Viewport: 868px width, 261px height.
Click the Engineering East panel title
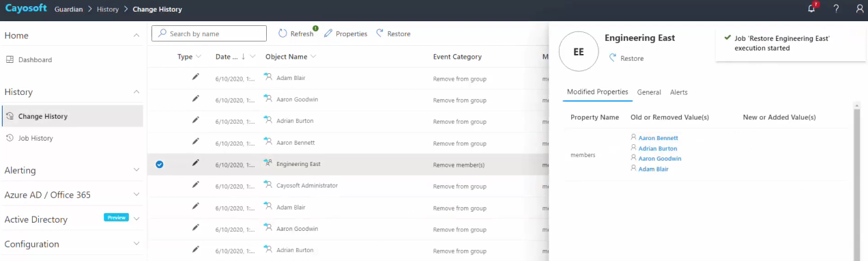tap(639, 38)
